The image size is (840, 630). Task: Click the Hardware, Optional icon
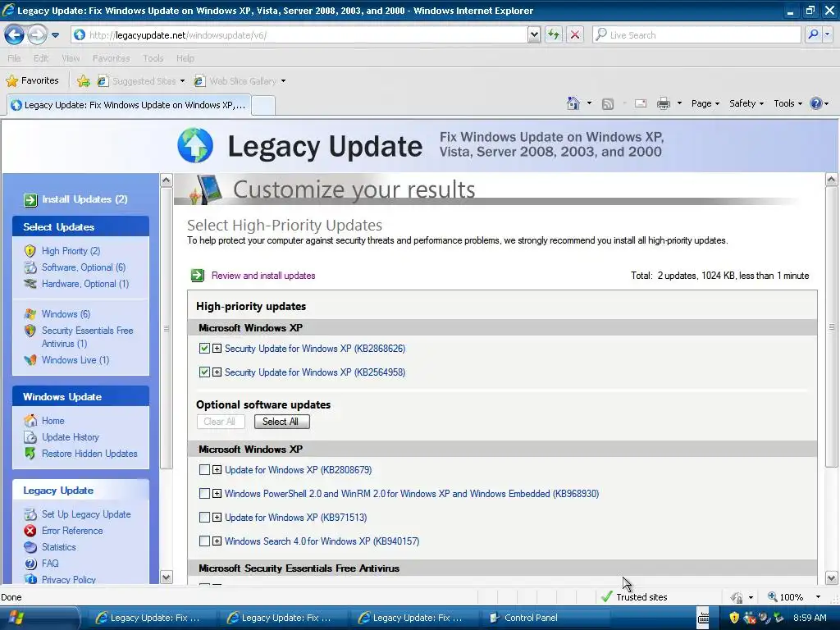tap(30, 283)
